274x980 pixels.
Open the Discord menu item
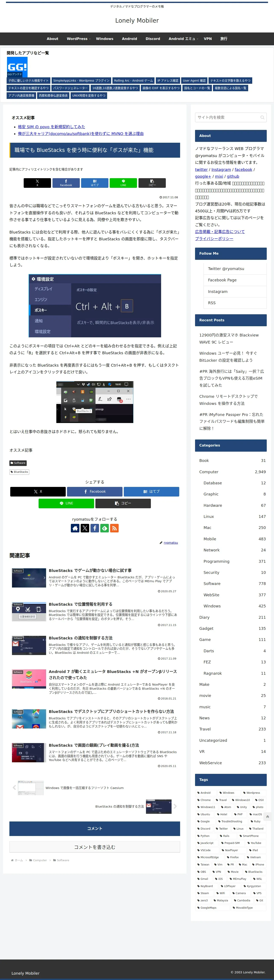[153, 39]
